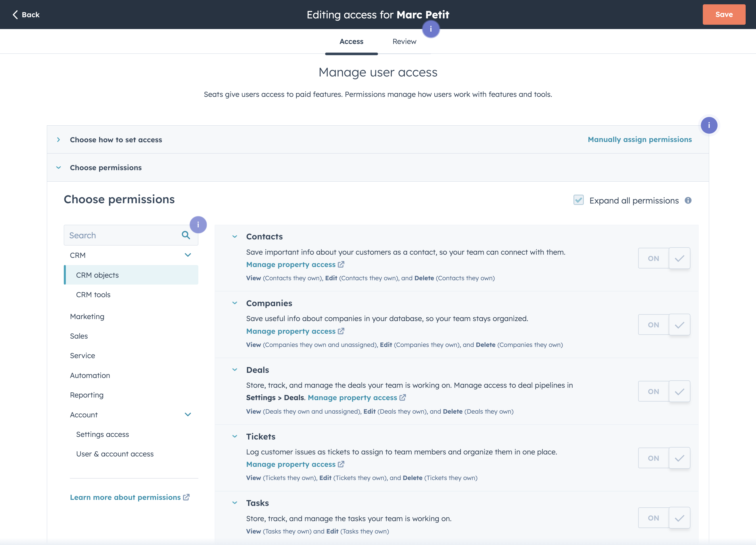
Task: Collapse the CRM sidebar group chevron
Action: [x=188, y=255]
